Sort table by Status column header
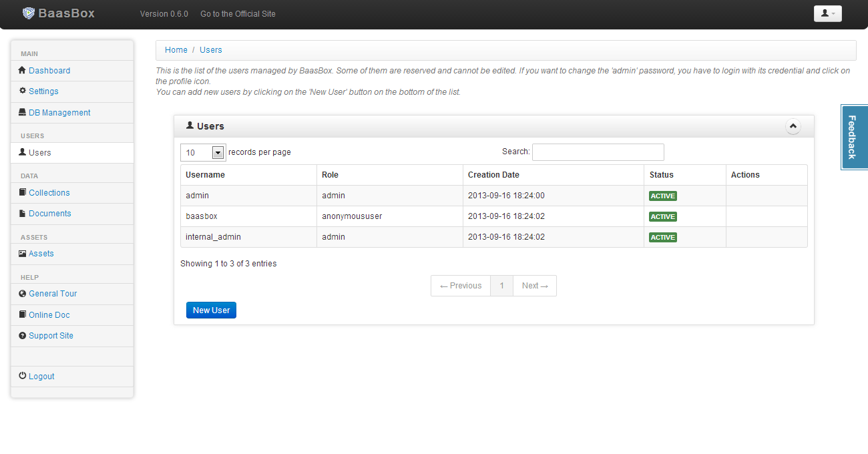The height and width of the screenshot is (454, 868). click(x=685, y=175)
